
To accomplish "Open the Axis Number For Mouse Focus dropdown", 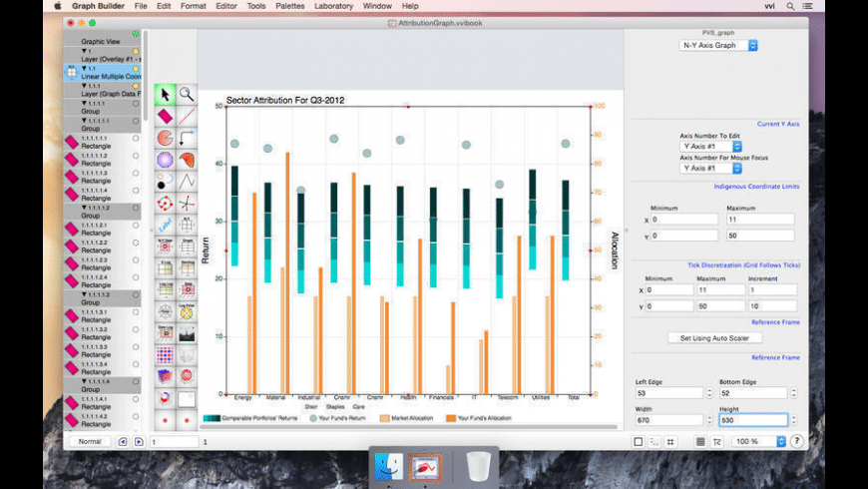I will click(x=710, y=168).
